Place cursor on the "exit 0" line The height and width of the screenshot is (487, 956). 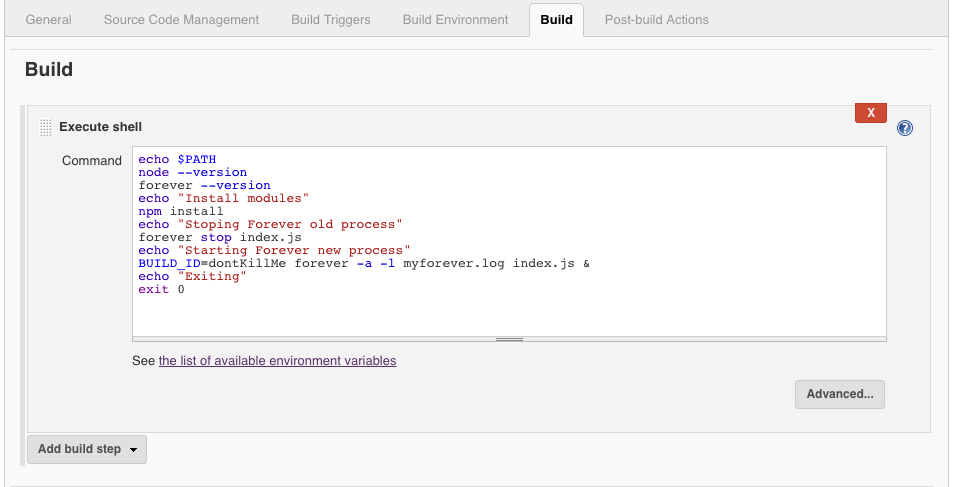pyautogui.click(x=162, y=290)
